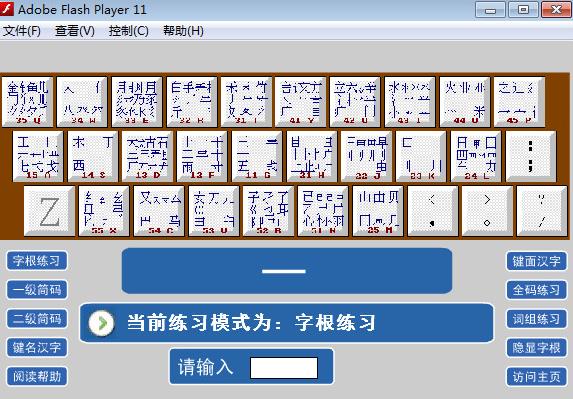Select 一级简码 practice
Viewport: 573px width, 399px height.
click(37, 290)
